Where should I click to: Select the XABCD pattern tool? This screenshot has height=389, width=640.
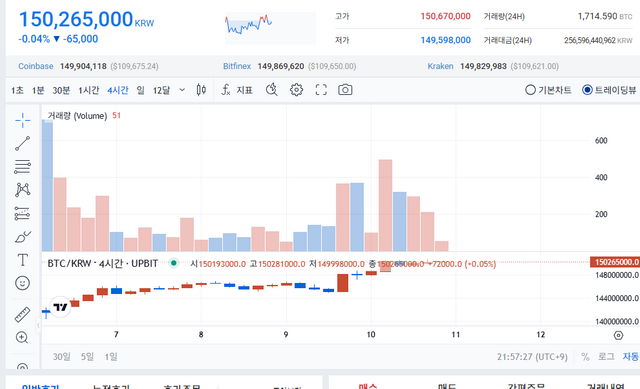pyautogui.click(x=22, y=189)
